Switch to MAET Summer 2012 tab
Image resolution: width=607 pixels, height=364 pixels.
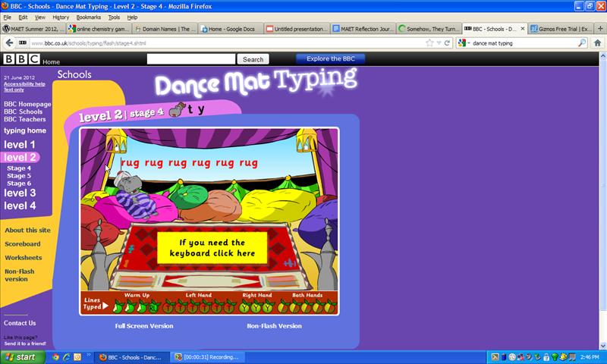coord(33,29)
